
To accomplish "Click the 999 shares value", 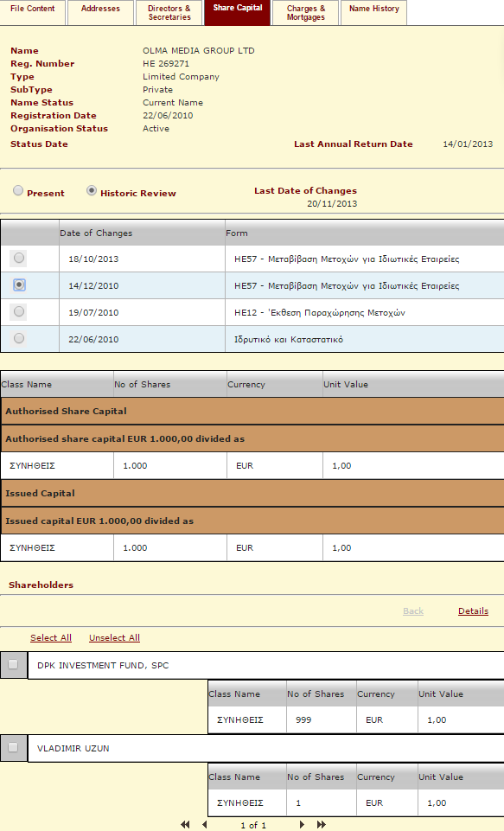I will click(303, 719).
